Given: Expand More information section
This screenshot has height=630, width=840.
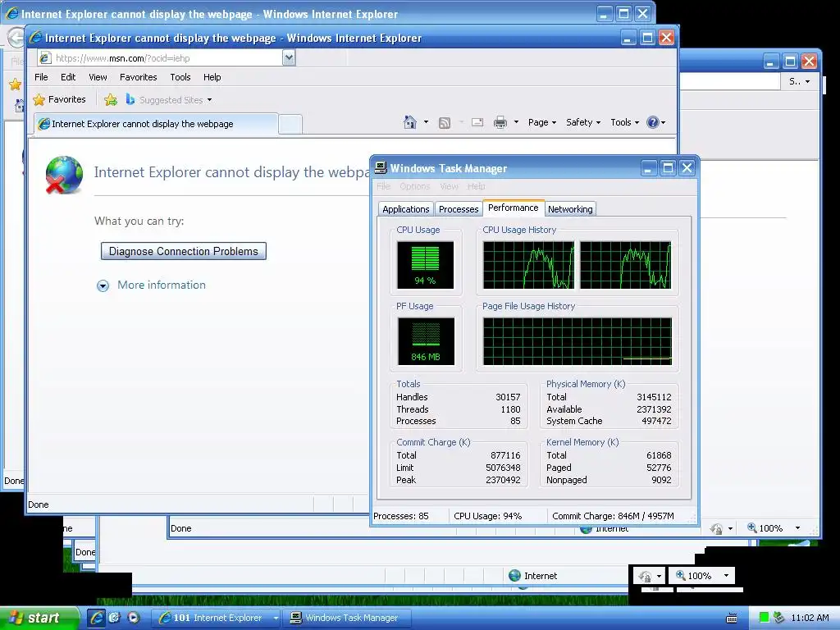Looking at the screenshot, I should click(103, 285).
